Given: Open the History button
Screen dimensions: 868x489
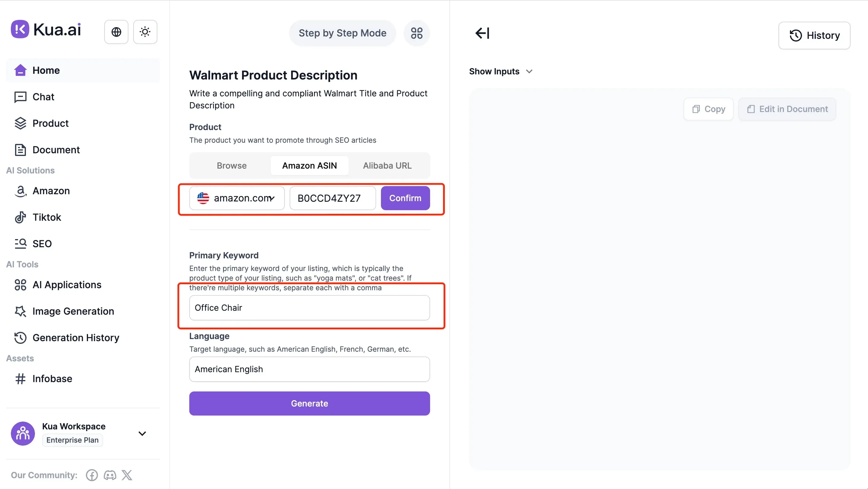Looking at the screenshot, I should point(814,35).
